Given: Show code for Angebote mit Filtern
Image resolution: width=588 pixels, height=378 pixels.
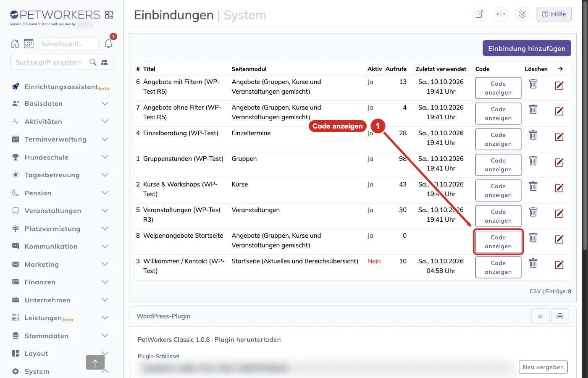Looking at the screenshot, I should point(498,88).
